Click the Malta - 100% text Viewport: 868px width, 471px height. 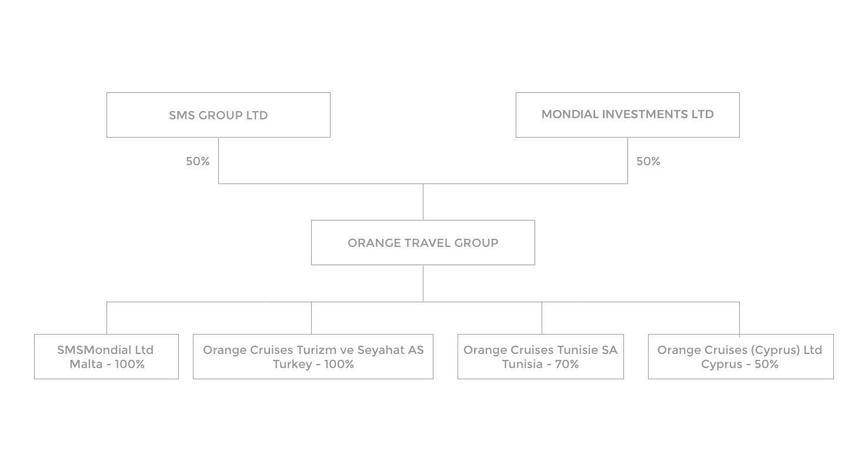[107, 364]
